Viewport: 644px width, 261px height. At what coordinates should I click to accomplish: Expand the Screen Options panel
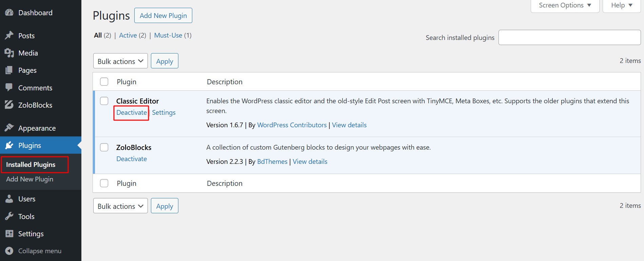pos(565,5)
